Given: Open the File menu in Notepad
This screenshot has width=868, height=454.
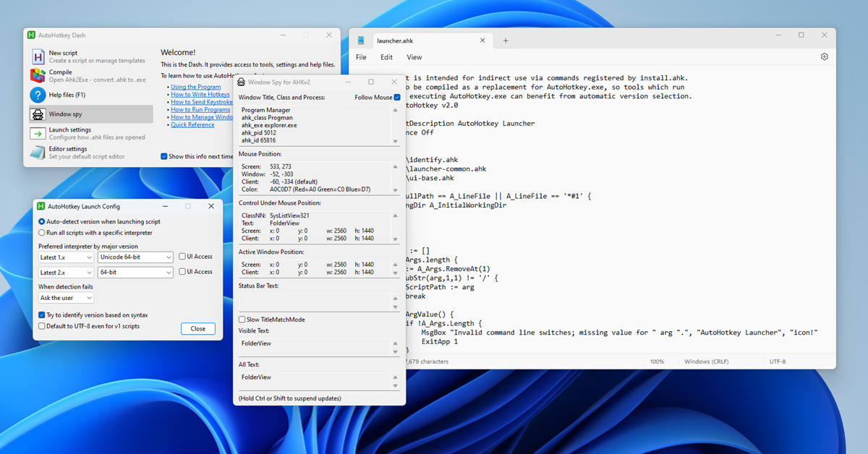Looking at the screenshot, I should (361, 57).
